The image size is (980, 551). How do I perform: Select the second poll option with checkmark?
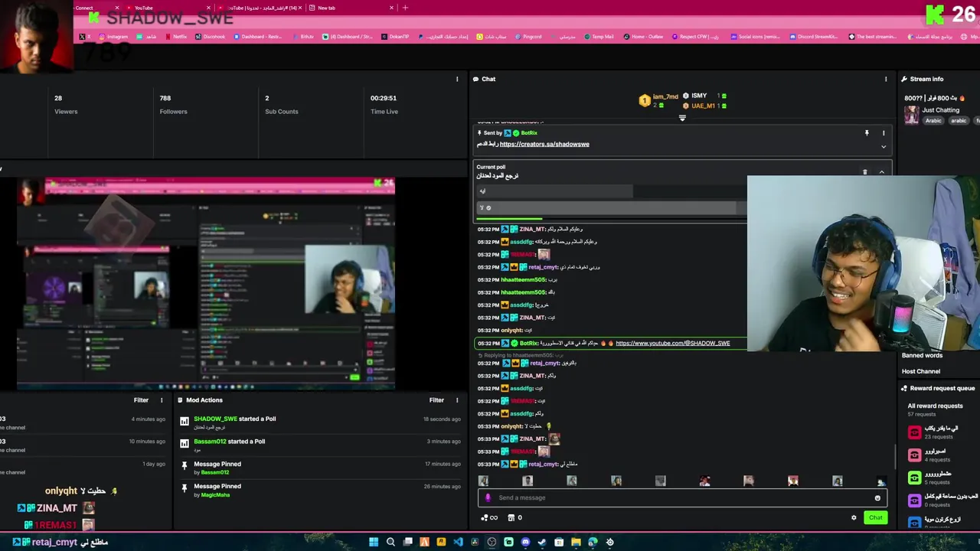[x=611, y=208]
